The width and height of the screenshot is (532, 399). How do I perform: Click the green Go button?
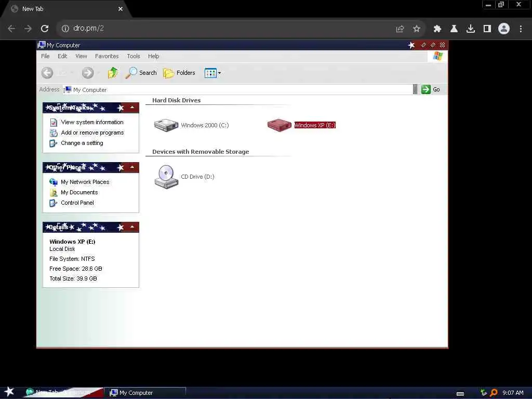coord(431,89)
